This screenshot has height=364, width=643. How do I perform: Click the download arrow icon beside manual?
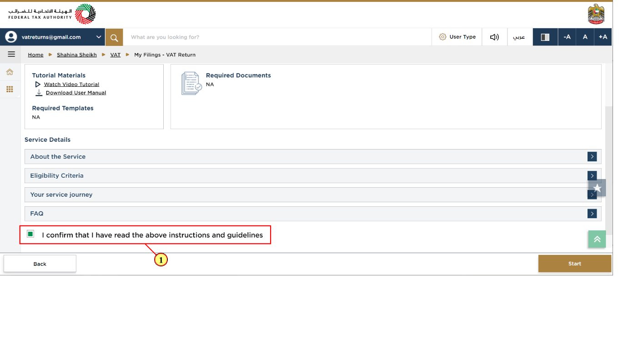(x=39, y=93)
